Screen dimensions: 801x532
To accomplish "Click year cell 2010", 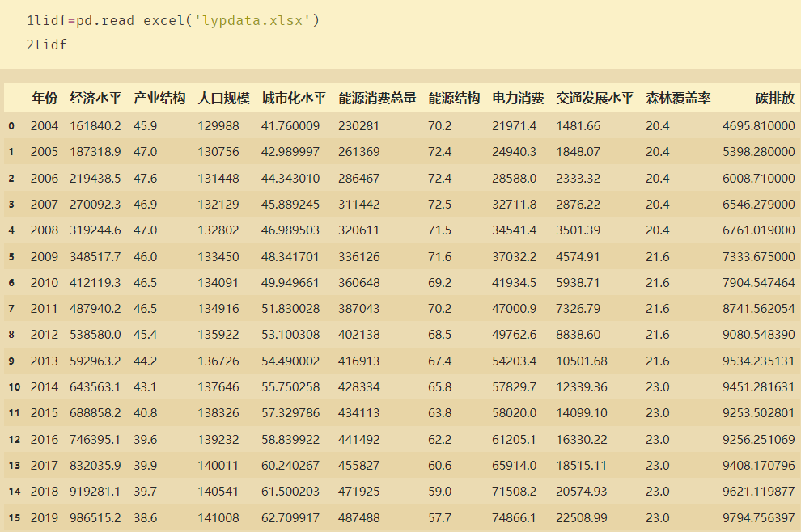I will coord(44,283).
